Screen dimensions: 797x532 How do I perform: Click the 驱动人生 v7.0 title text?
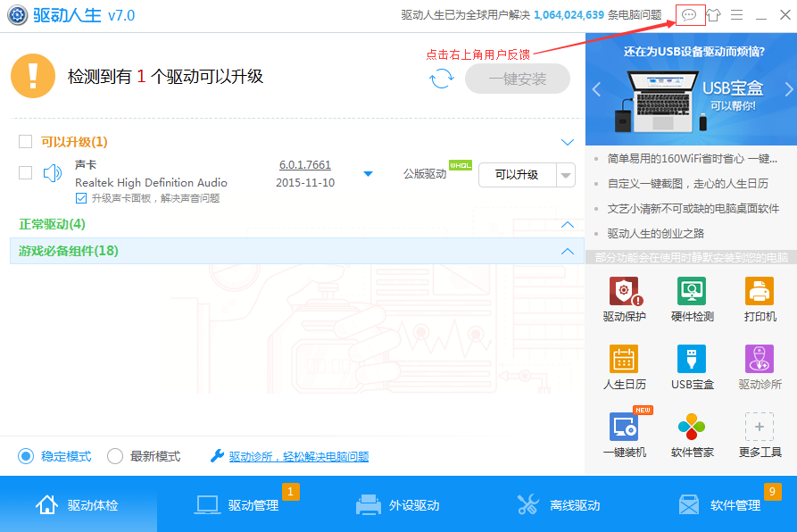(84, 15)
